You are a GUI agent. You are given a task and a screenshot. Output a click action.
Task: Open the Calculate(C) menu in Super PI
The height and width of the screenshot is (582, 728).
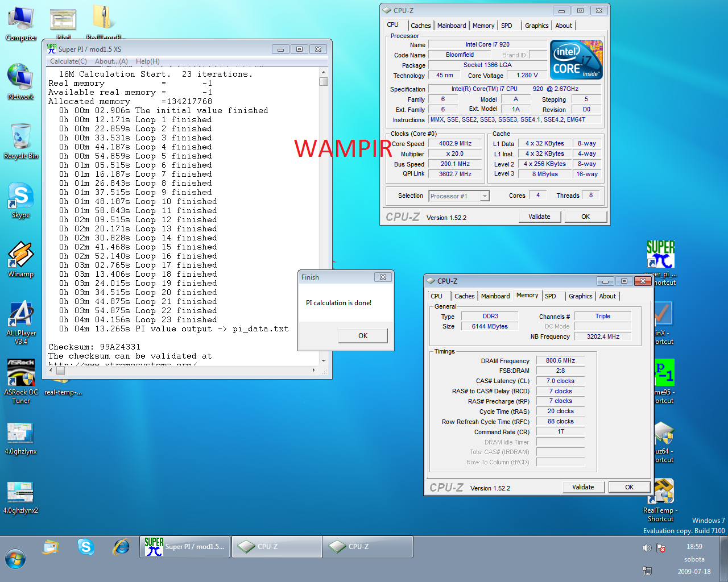[x=68, y=61]
